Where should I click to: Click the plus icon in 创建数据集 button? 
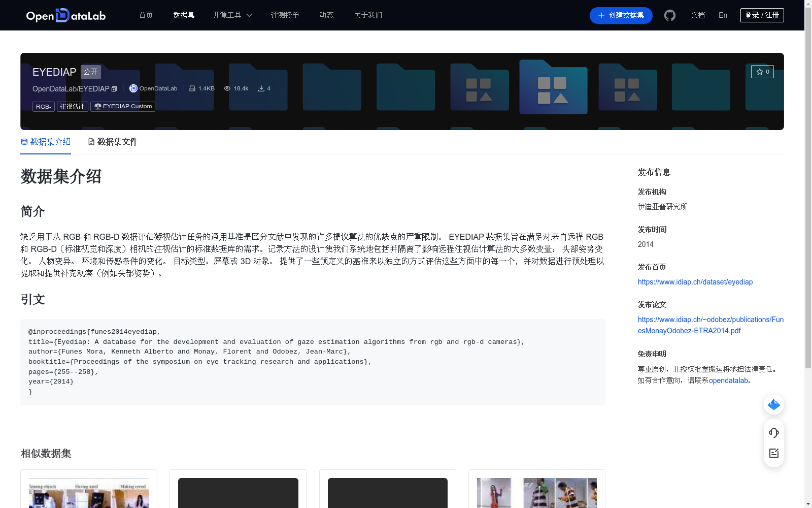(601, 15)
